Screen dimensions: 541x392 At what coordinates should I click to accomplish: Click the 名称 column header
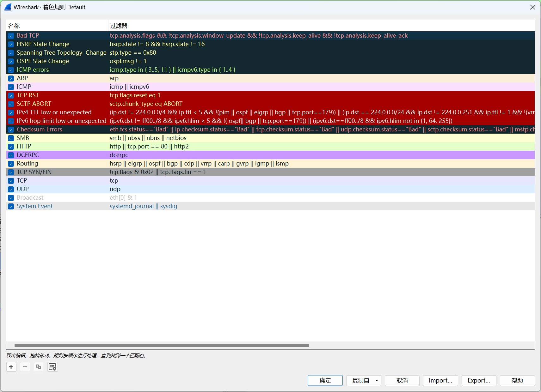click(x=57, y=26)
